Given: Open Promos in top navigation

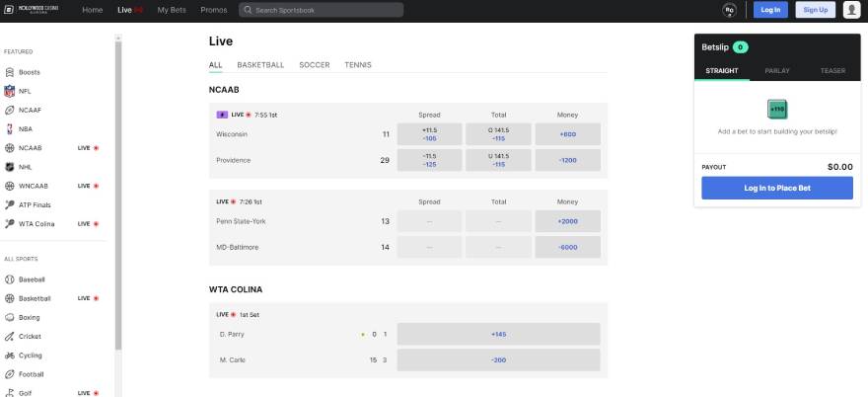Looking at the screenshot, I should [214, 10].
